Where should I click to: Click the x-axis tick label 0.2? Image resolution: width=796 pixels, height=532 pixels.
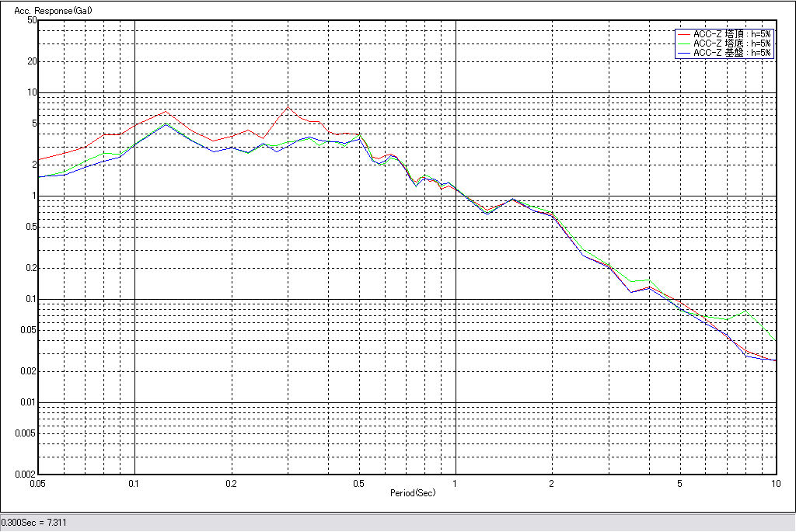(231, 484)
